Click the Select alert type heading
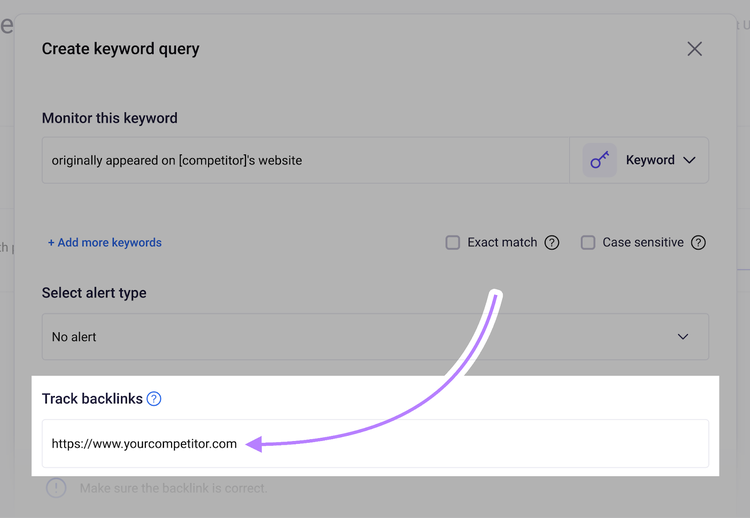Image resolution: width=750 pixels, height=518 pixels. click(x=94, y=293)
